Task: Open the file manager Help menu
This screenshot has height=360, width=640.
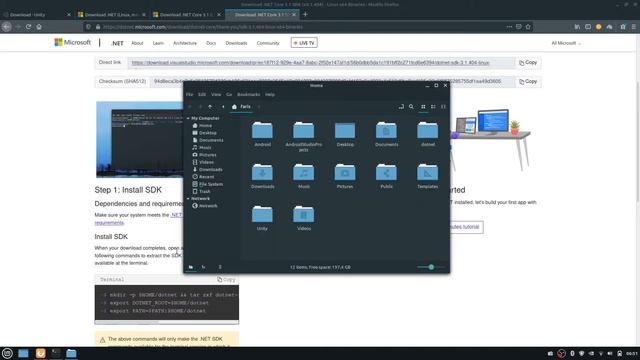Action: [x=270, y=94]
